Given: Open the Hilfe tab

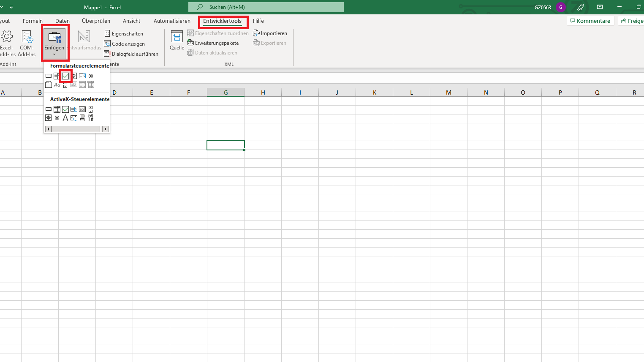Looking at the screenshot, I should pyautogui.click(x=258, y=21).
